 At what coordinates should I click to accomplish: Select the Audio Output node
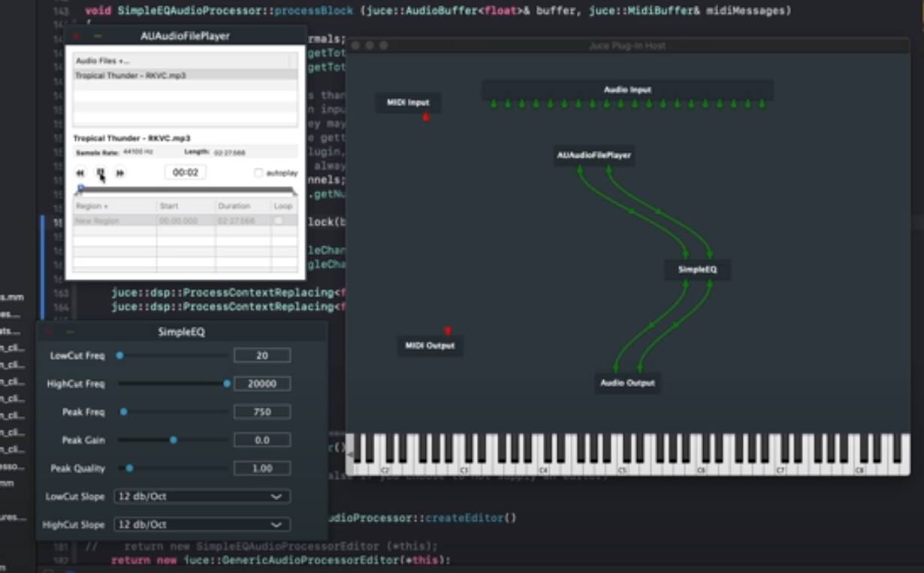(x=627, y=383)
